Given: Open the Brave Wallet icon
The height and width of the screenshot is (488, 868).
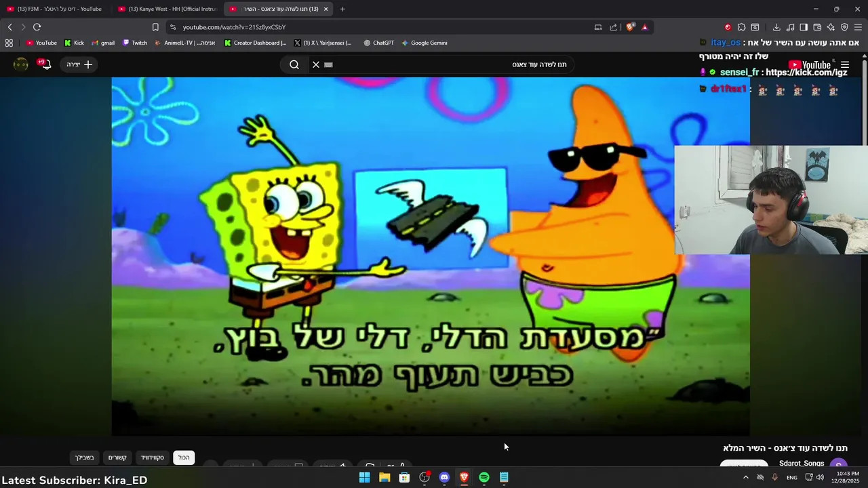Looking at the screenshot, I should 817,27.
